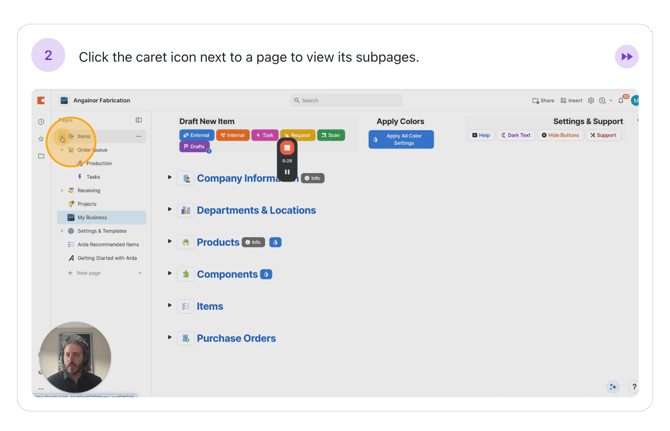Screen dimensions: 670x431
Task: Open the settings gear in the top bar
Action: point(591,101)
